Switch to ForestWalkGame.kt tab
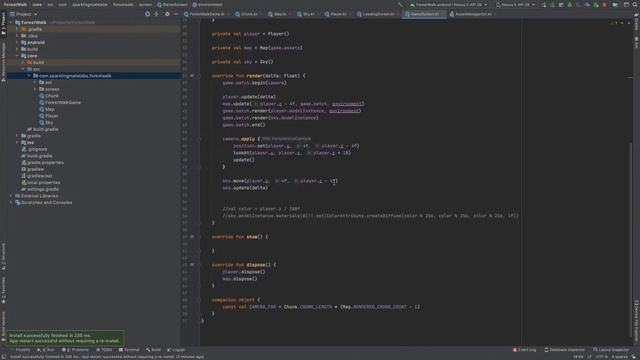 click(x=207, y=14)
